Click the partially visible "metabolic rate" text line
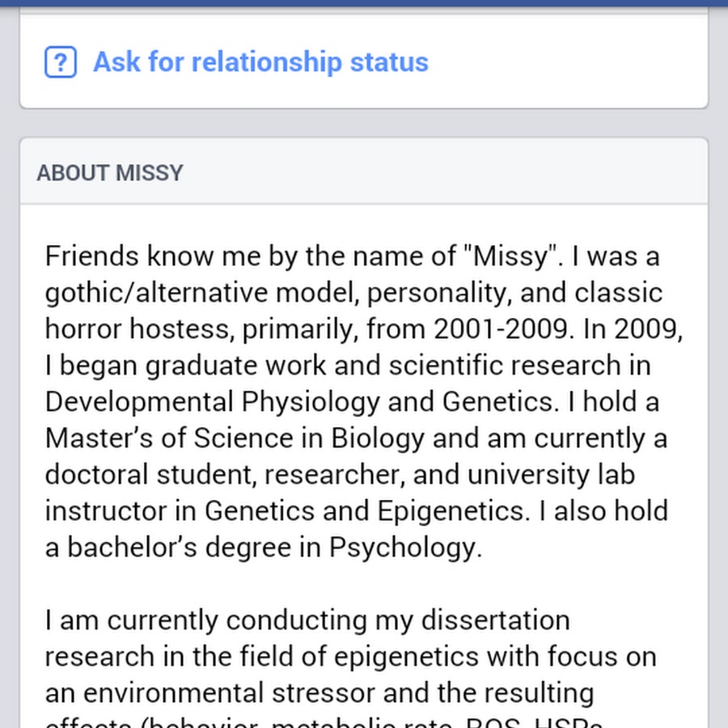This screenshot has width=728, height=728. pyautogui.click(x=362, y=722)
